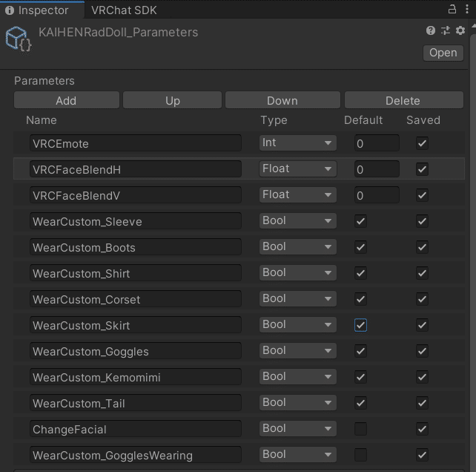
Task: Open the WearCustom_Goggles type dropdown
Action: pos(297,351)
